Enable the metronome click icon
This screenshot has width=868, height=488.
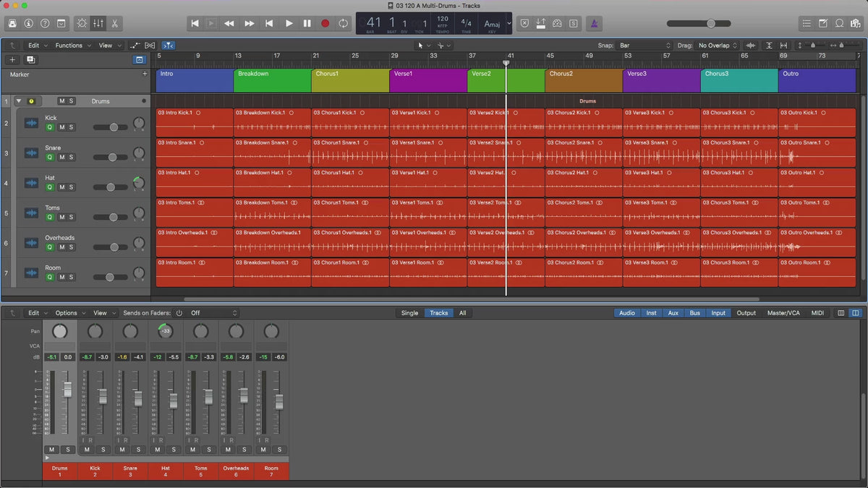[x=593, y=23]
